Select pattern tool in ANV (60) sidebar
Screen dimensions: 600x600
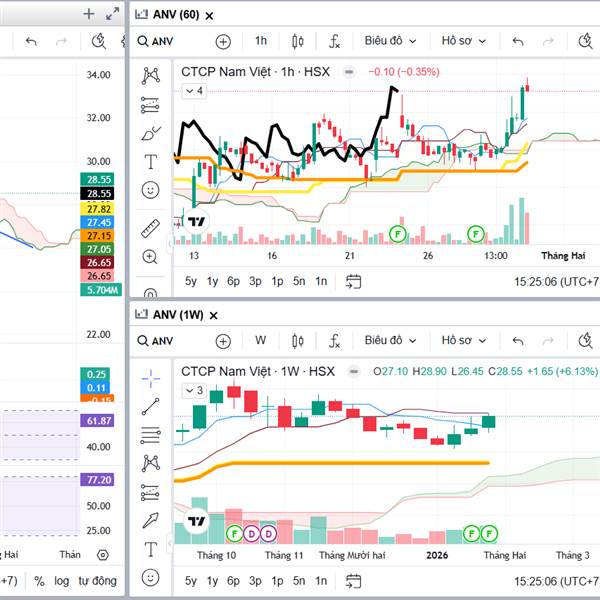point(150,76)
